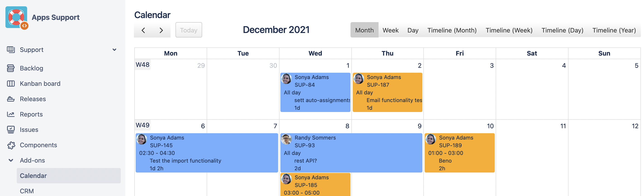The image size is (644, 196).
Task: Click the Apps Support project logo
Action: coord(17,17)
